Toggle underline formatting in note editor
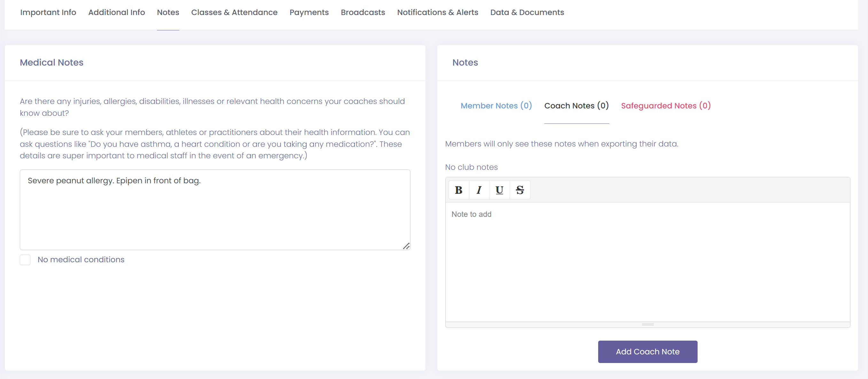Image resolution: width=868 pixels, height=379 pixels. click(499, 190)
